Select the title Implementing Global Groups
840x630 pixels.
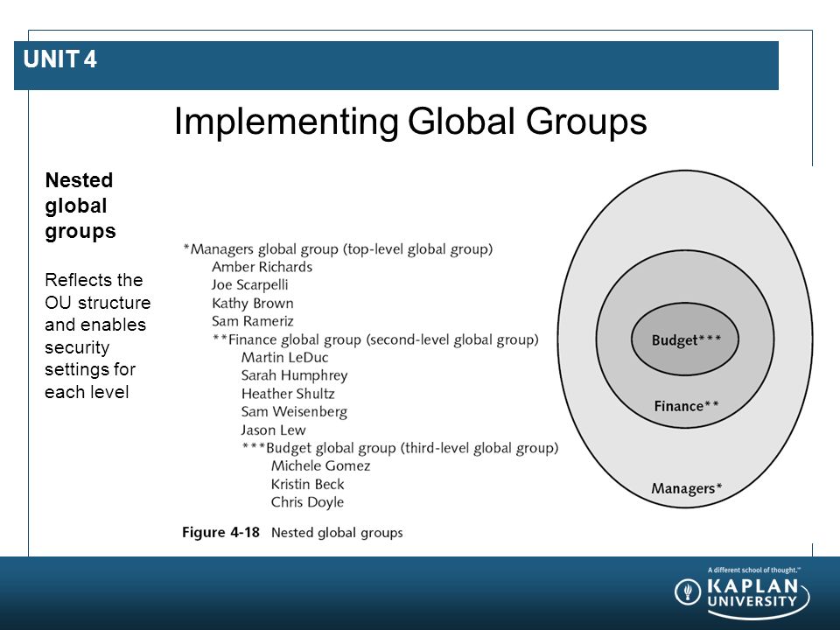click(410, 122)
